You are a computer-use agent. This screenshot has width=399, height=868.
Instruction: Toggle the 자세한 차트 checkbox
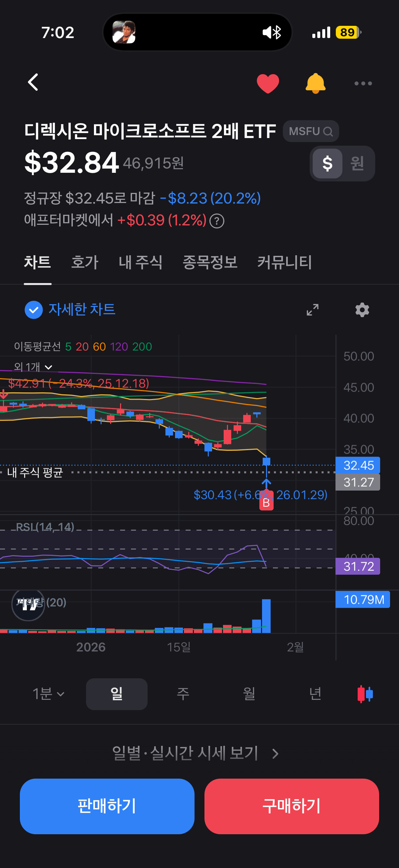point(34,310)
